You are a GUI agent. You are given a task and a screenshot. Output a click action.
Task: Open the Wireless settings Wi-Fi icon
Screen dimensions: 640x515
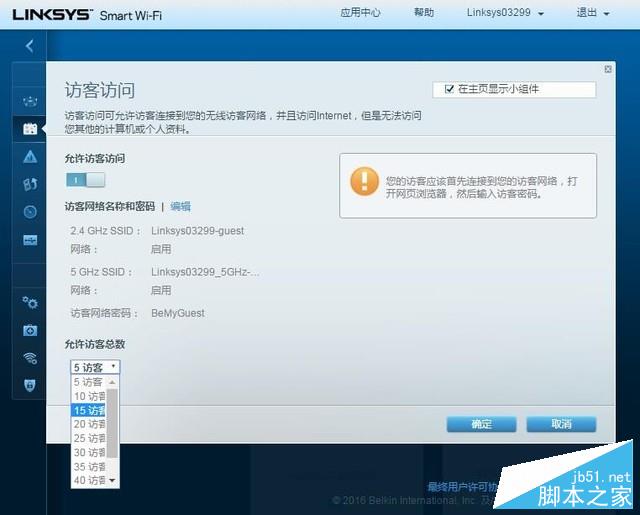tap(30, 358)
